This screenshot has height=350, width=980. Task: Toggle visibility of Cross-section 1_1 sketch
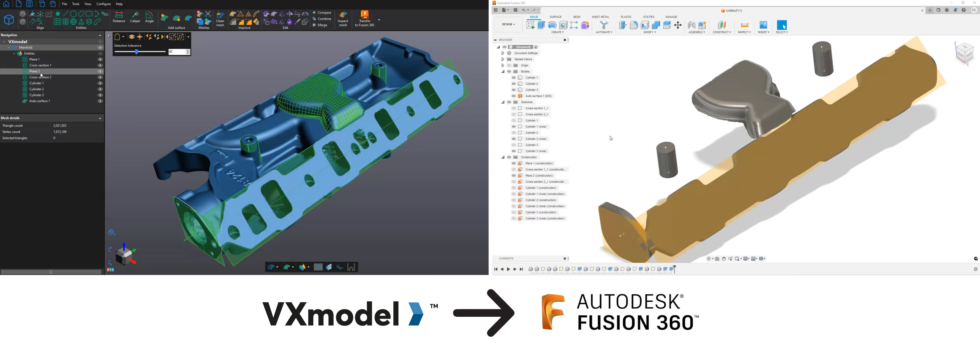coord(514,108)
